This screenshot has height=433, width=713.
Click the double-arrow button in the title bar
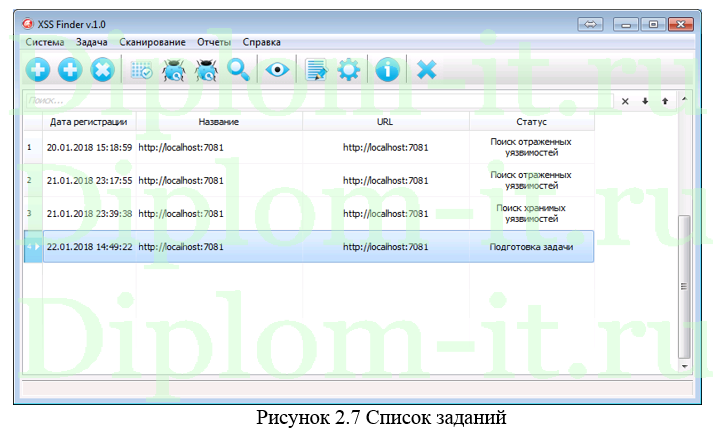(x=590, y=24)
